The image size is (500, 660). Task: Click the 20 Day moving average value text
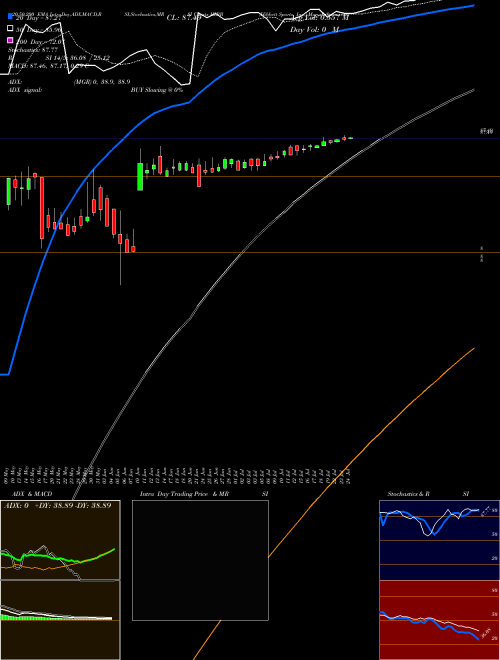click(38, 18)
